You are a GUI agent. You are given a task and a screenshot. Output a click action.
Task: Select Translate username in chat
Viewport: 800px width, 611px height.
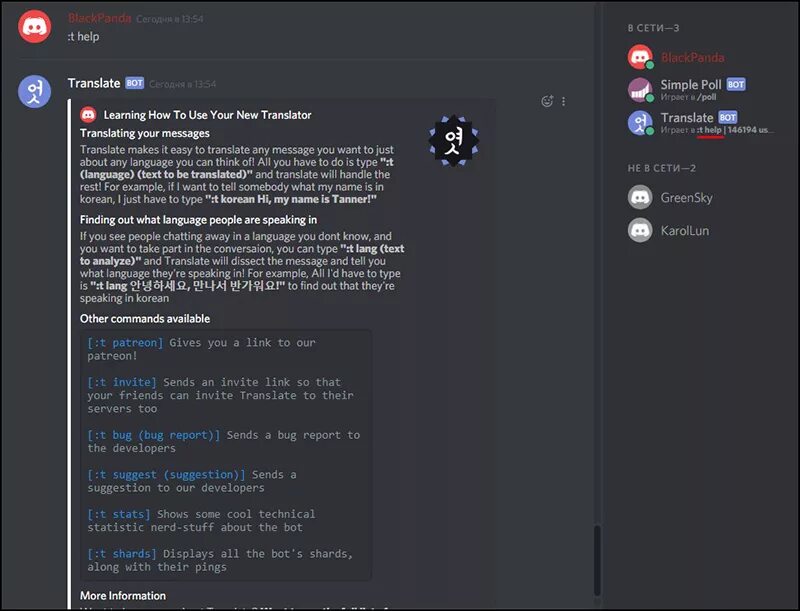[x=94, y=83]
